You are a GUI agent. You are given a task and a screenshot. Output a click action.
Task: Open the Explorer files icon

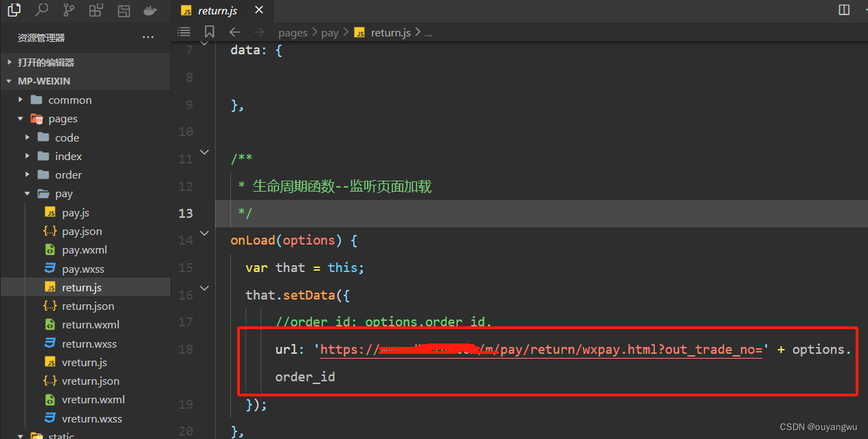pos(14,10)
